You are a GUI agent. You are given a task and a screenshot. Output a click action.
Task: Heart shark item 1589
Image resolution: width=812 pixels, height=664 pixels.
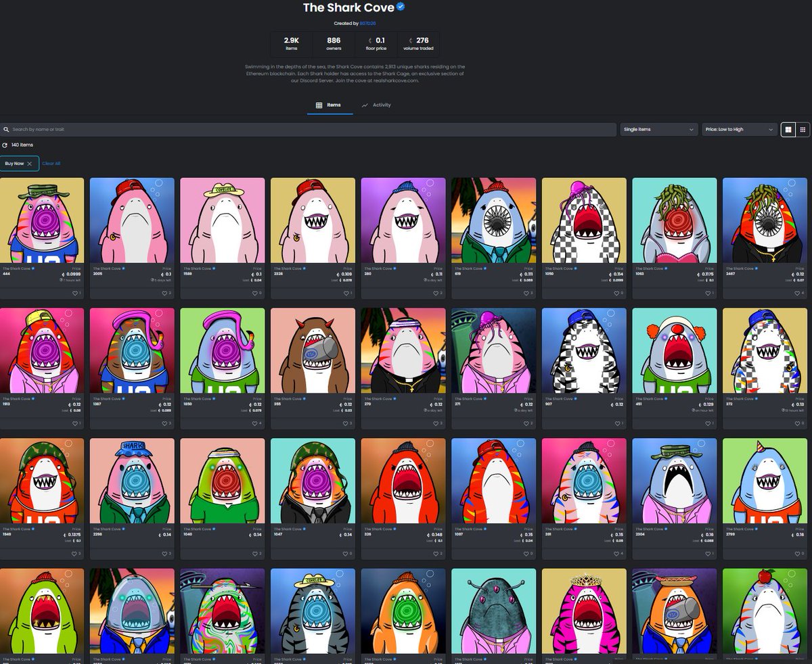pos(254,293)
